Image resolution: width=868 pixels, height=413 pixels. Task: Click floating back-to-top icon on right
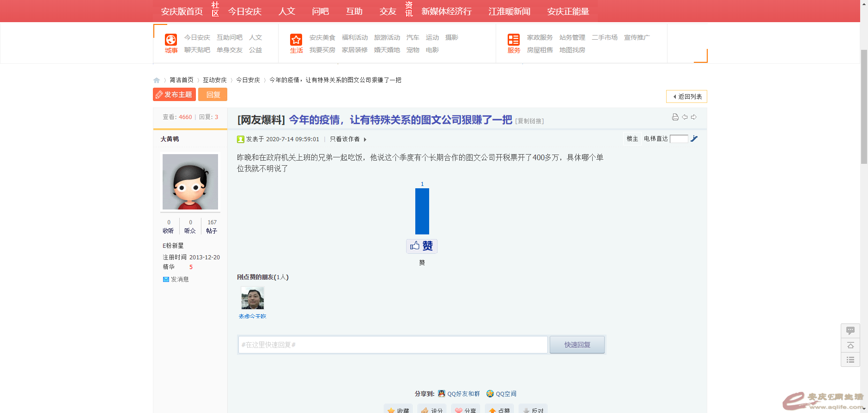pos(850,345)
